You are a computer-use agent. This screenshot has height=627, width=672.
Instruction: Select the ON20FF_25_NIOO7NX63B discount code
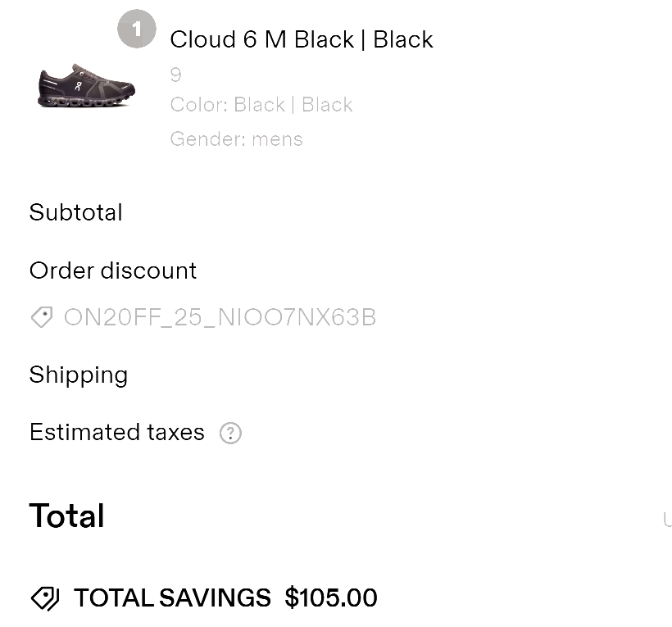220,317
